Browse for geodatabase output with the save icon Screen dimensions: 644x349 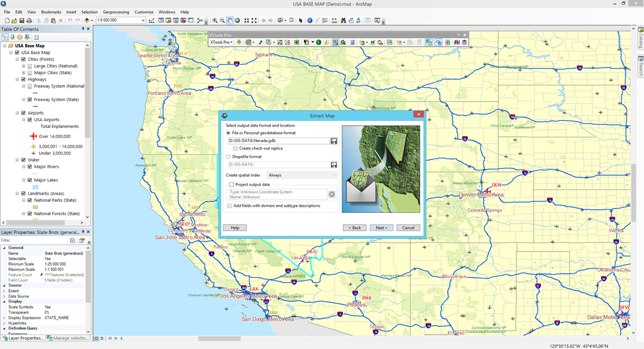click(334, 140)
